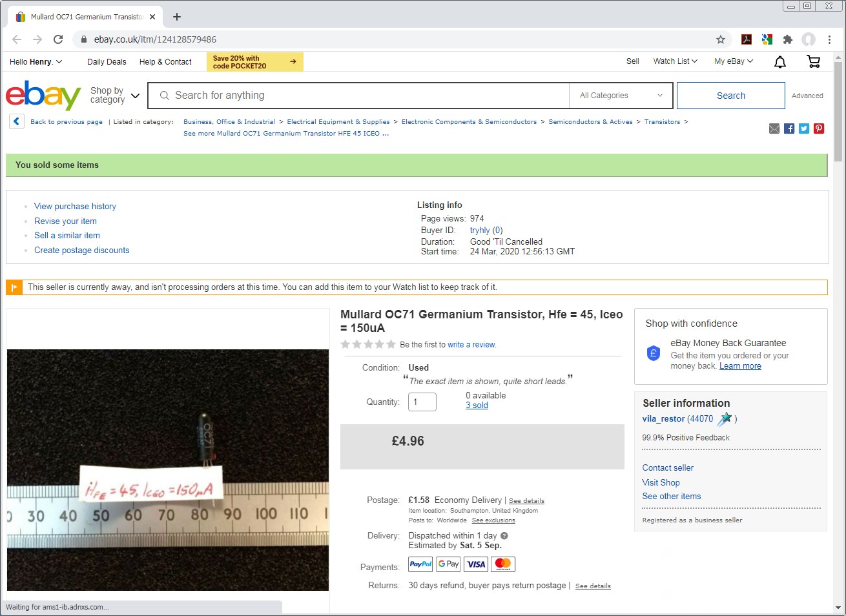The height and width of the screenshot is (616, 846).
Task: Click Visit Shop link
Action: tap(661, 483)
